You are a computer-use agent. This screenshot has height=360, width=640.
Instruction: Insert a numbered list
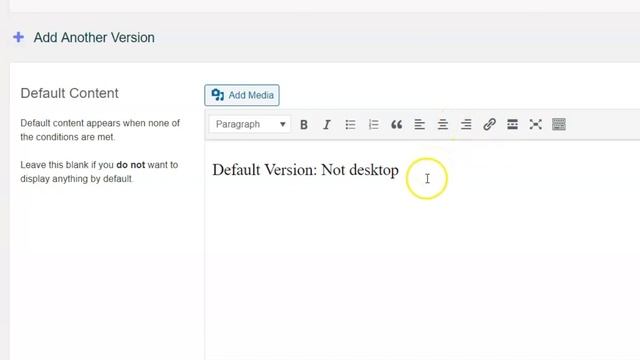373,124
